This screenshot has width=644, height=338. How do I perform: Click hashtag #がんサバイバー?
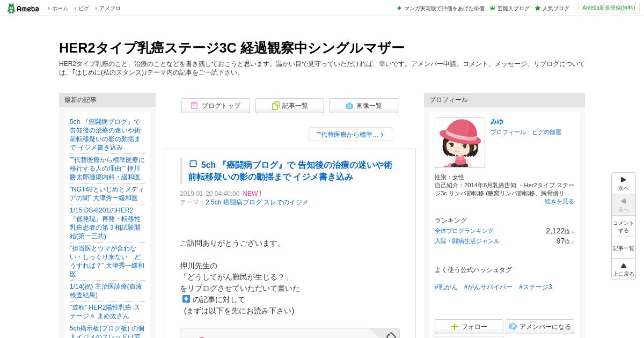[x=488, y=287]
